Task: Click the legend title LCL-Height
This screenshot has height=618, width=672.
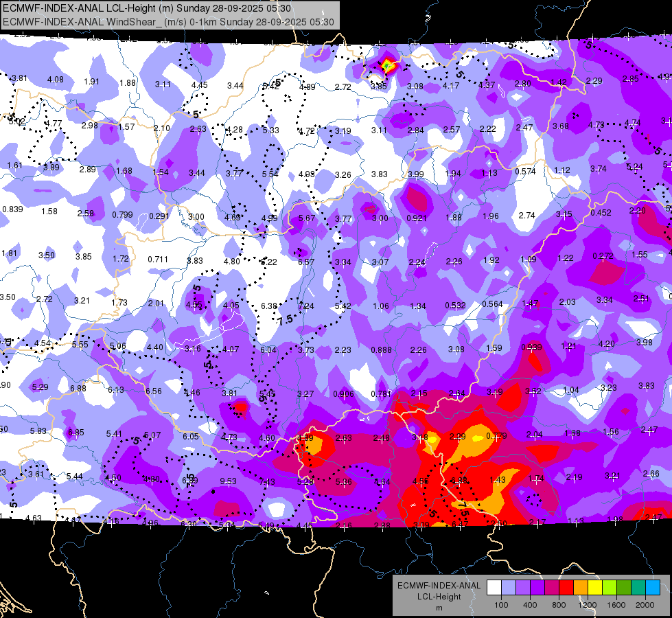Action: click(x=439, y=597)
